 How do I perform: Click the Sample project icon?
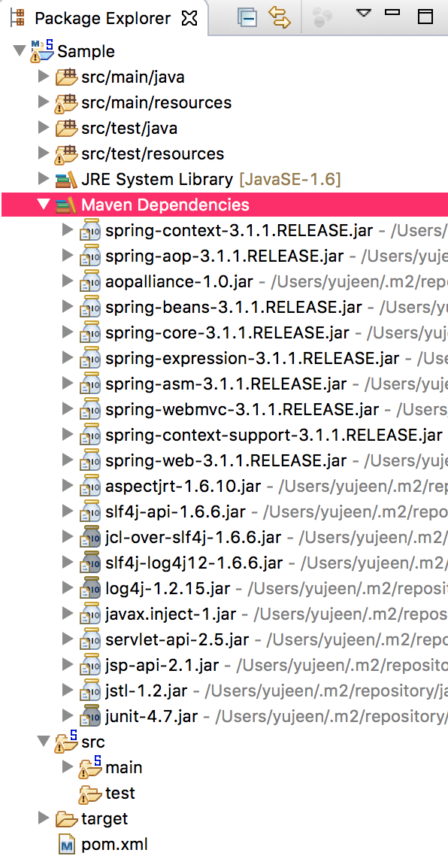[x=43, y=50]
